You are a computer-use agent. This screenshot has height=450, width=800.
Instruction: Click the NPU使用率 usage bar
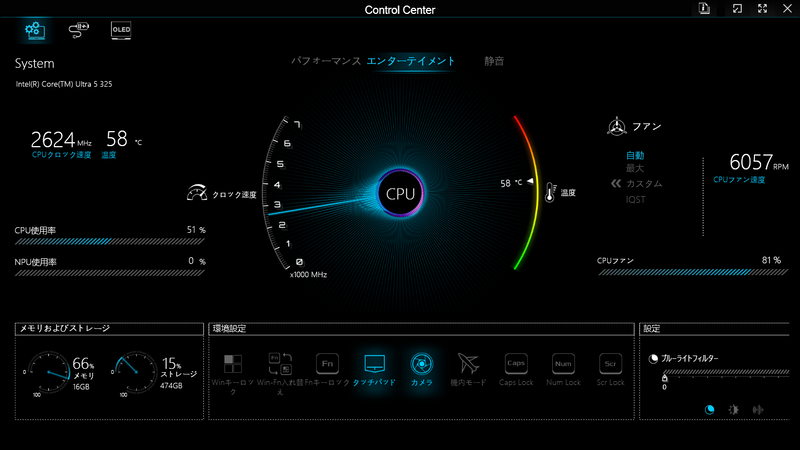pos(110,273)
